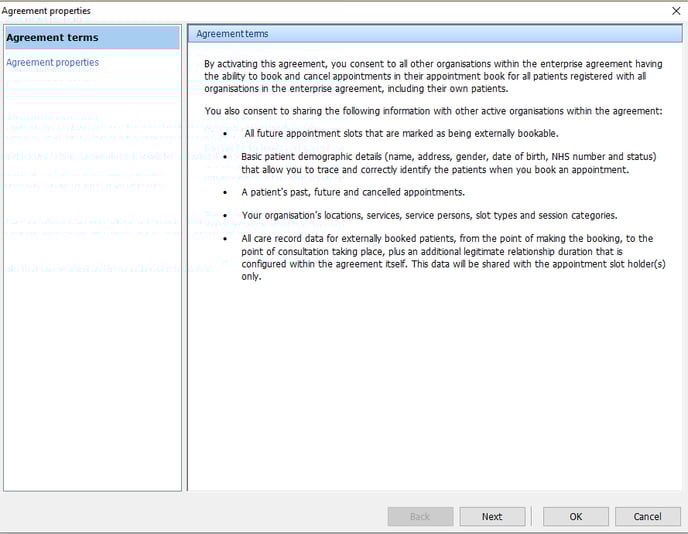Click the 'You also consent to sharing' sentence

pyautogui.click(x=432, y=111)
